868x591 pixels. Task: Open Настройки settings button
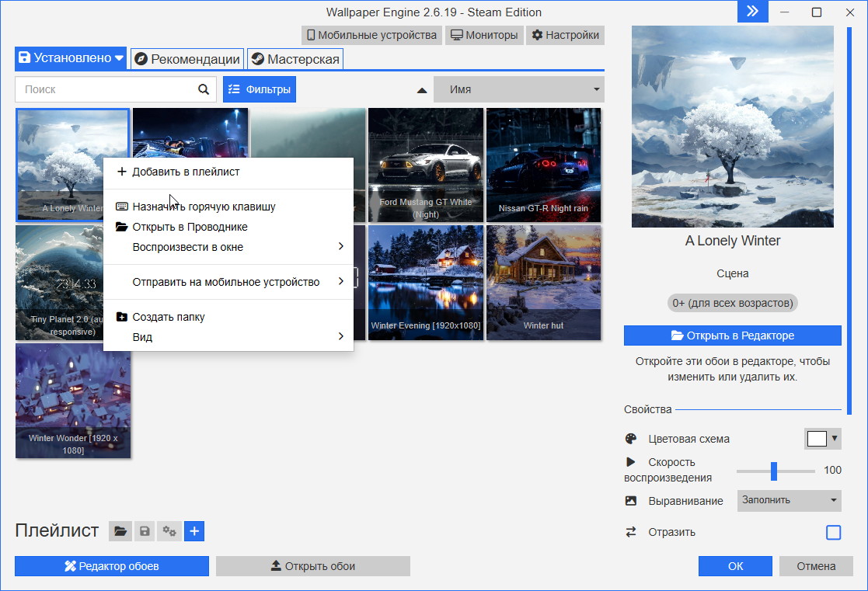point(565,35)
